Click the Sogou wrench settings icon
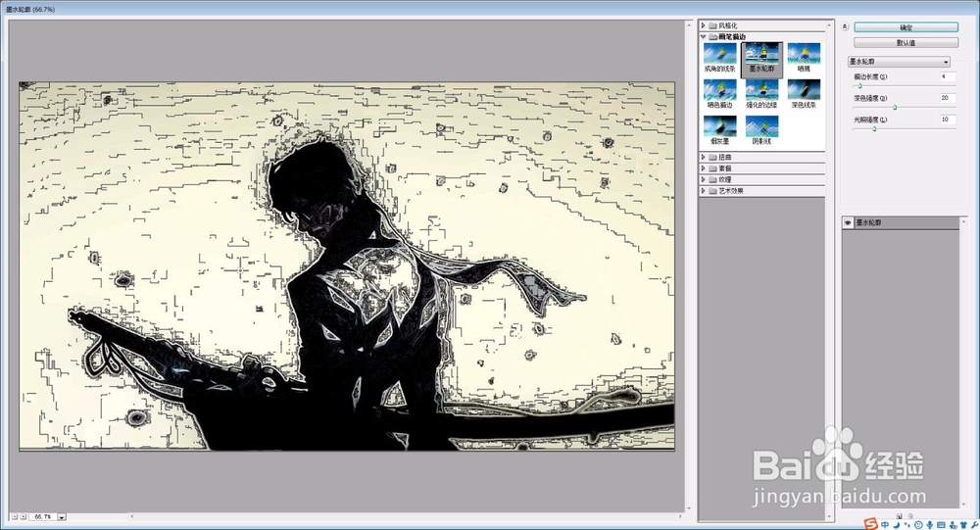980x530 pixels. pyautogui.click(x=974, y=525)
